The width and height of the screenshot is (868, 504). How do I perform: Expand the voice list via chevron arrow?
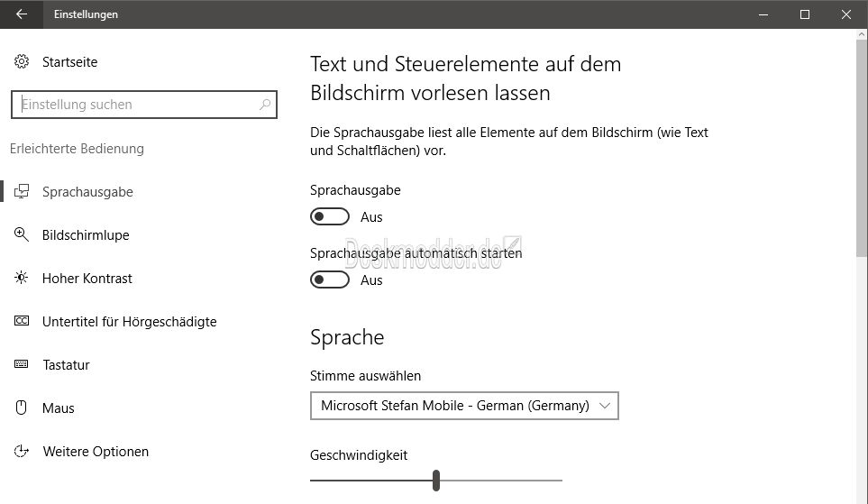(605, 406)
